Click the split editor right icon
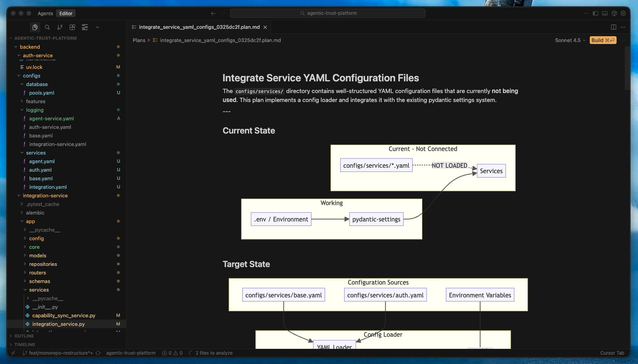 click(613, 27)
